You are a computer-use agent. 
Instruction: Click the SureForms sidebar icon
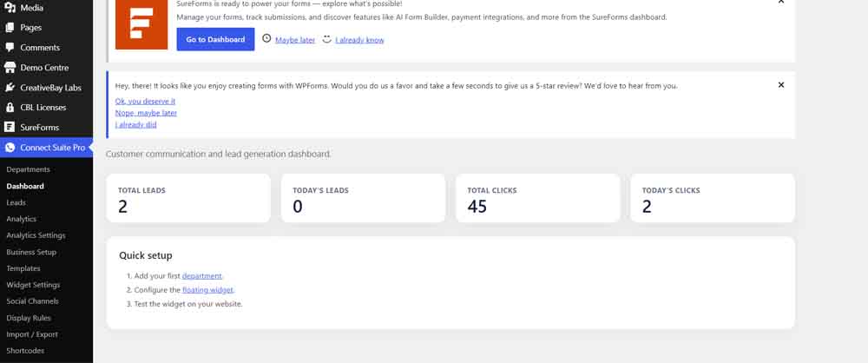pyautogui.click(x=10, y=128)
